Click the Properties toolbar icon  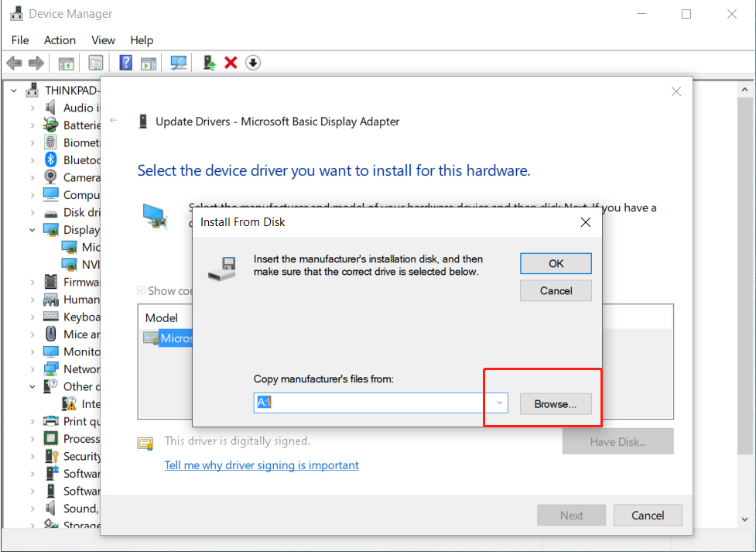click(x=96, y=62)
